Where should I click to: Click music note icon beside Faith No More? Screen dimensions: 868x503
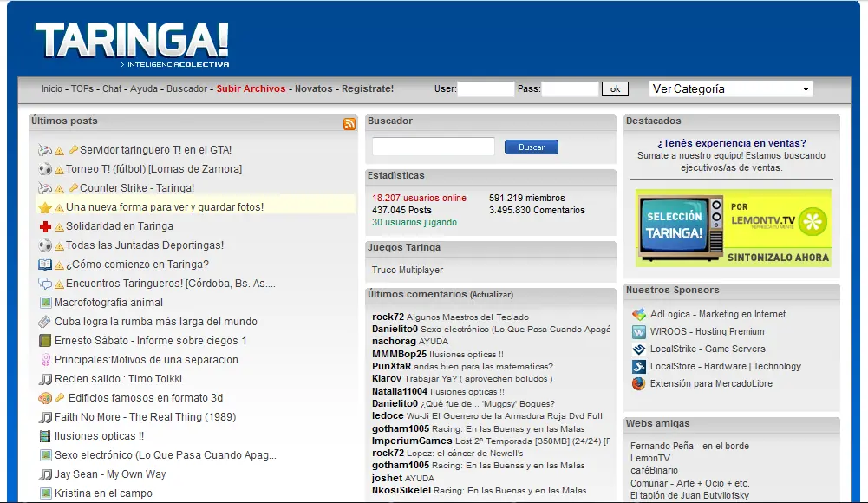pyautogui.click(x=45, y=417)
